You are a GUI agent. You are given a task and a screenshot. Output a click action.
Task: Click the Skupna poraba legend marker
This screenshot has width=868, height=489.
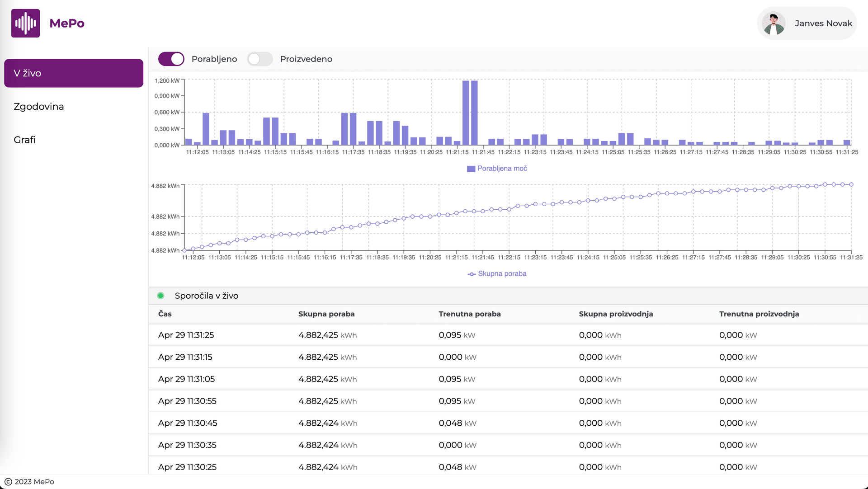[471, 274]
